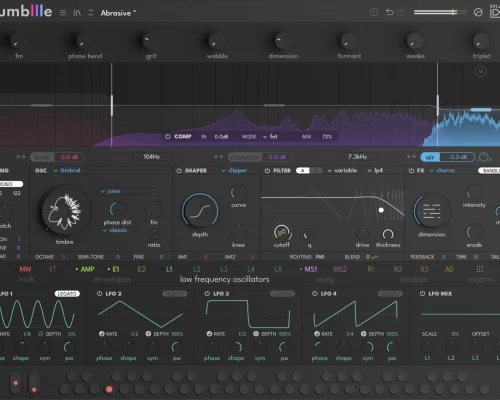Click the info circle icon in header
This screenshot has height=400, width=500.
pos(374,12)
